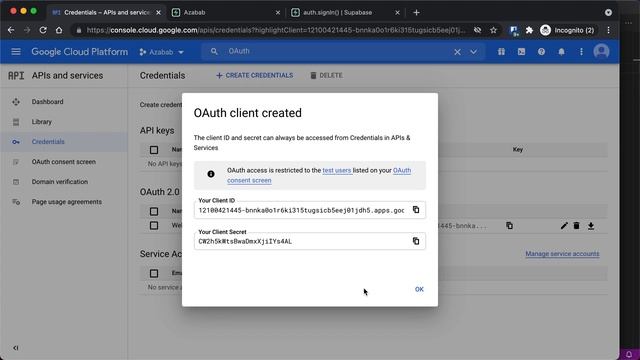
Task: Copy client ID in OAuth table row
Action: click(509, 225)
